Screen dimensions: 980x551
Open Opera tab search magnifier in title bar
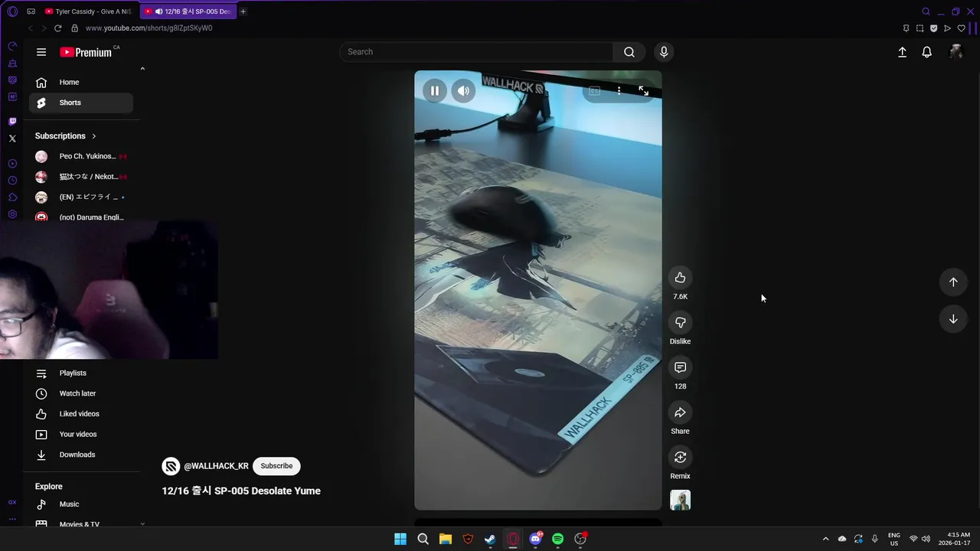(926, 11)
